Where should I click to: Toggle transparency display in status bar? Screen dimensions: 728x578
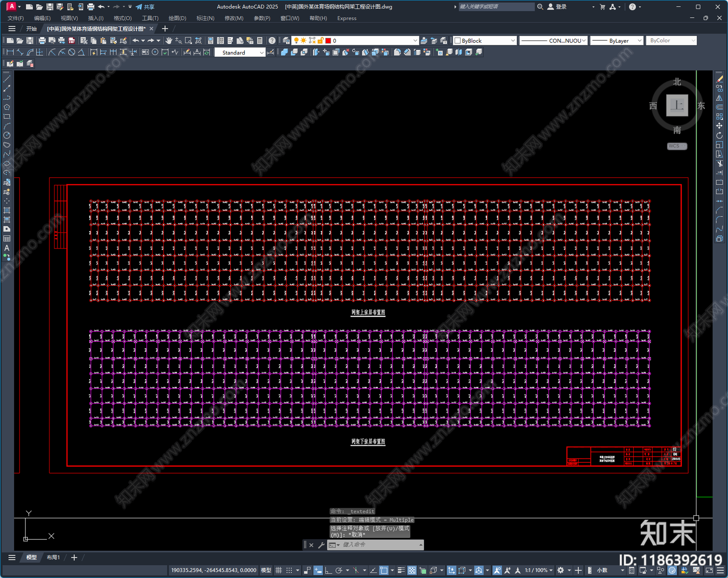pos(412,570)
